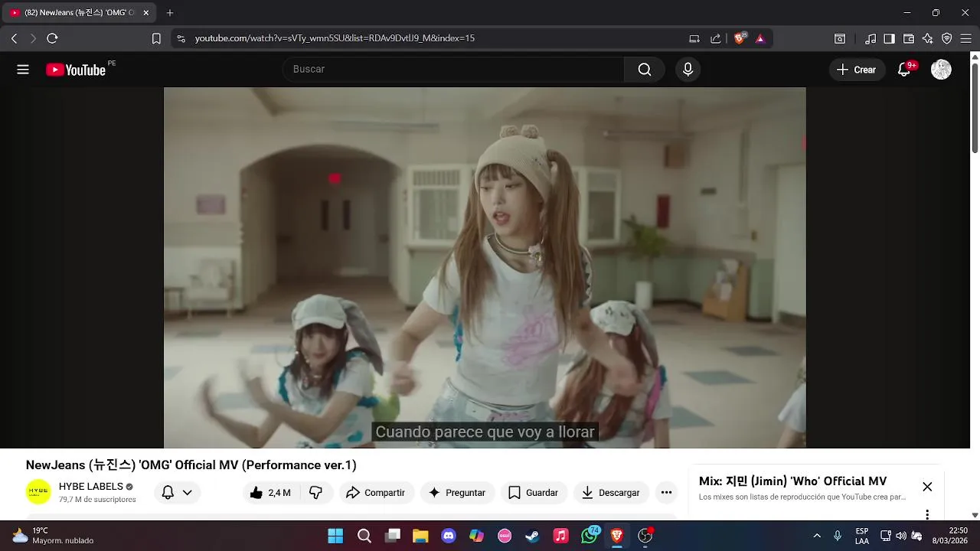Open the Crear create menu

(x=856, y=70)
